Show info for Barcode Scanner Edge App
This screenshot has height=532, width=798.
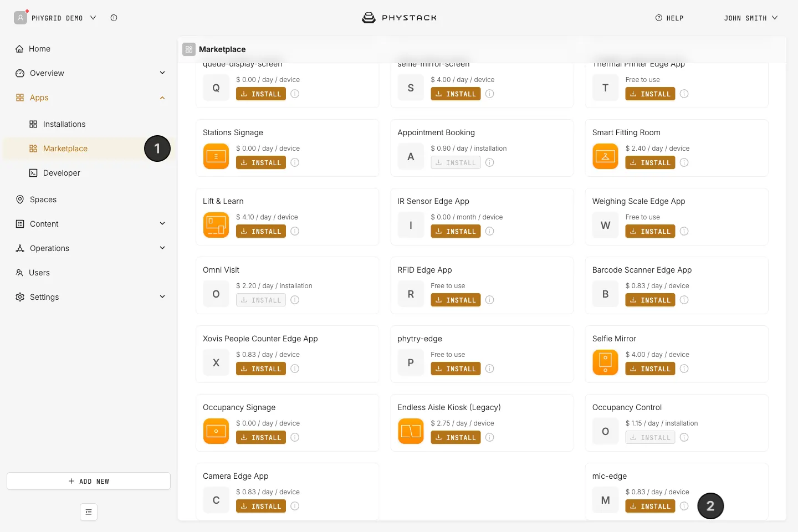click(x=684, y=300)
